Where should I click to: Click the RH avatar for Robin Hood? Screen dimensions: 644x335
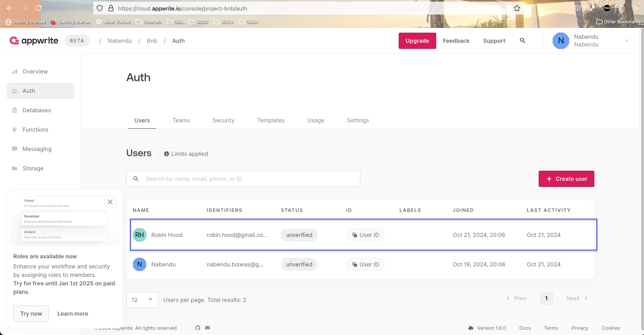pos(140,235)
